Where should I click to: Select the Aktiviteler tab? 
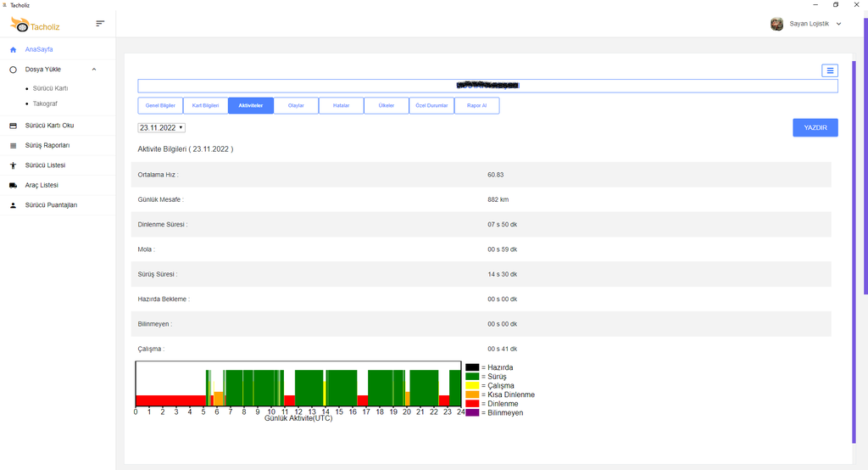point(251,105)
